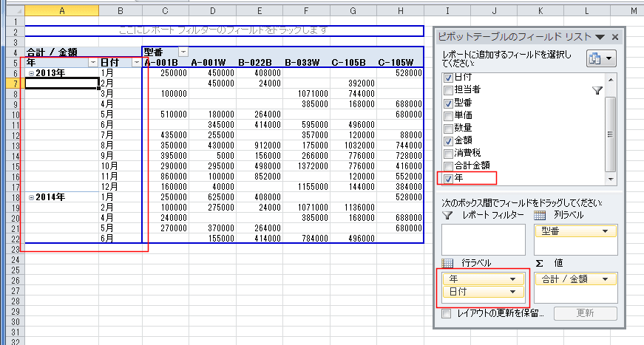
Task: Click the 1136000 value cell
Action: pyautogui.click(x=353, y=208)
